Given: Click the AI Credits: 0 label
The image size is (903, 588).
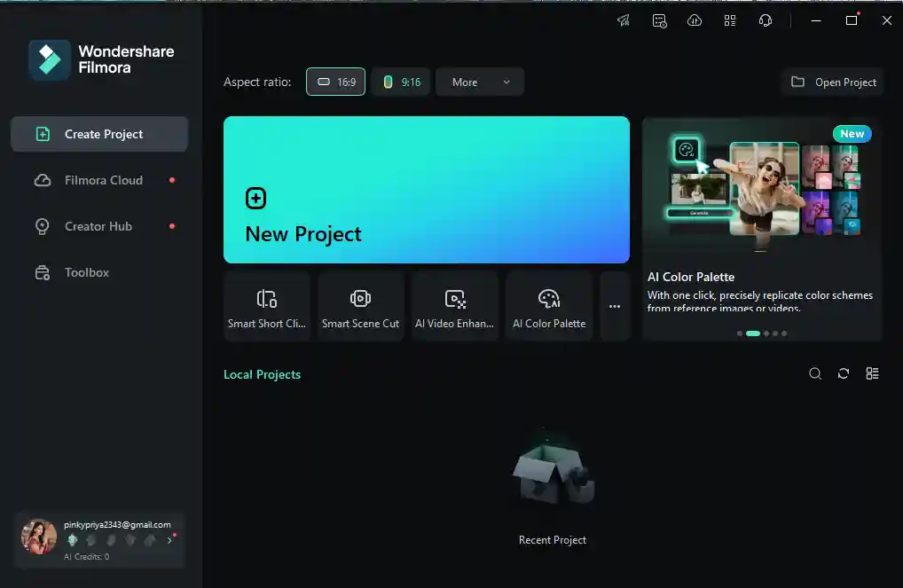Looking at the screenshot, I should [x=86, y=556].
